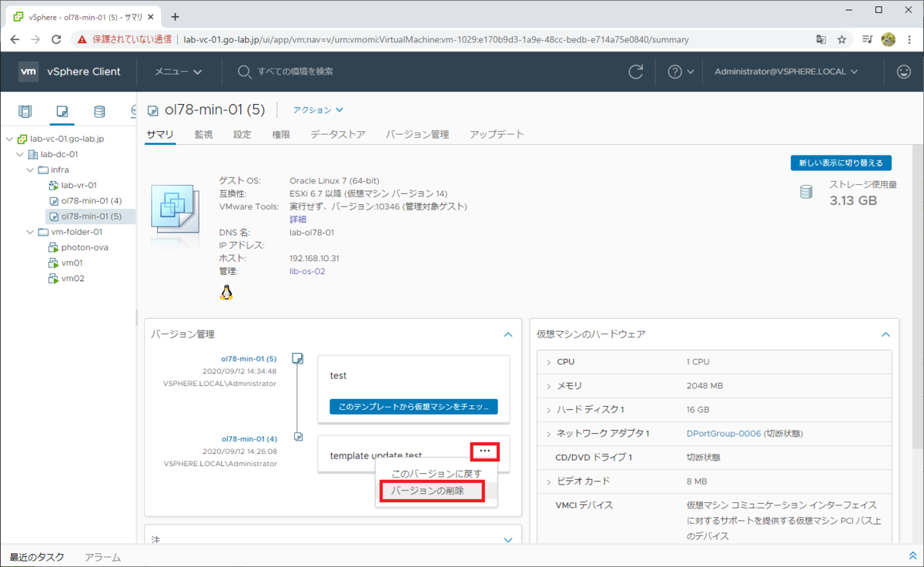Image resolution: width=924 pixels, height=567 pixels.
Task: Switch to VMs and Templates inventory icon
Action: [62, 112]
